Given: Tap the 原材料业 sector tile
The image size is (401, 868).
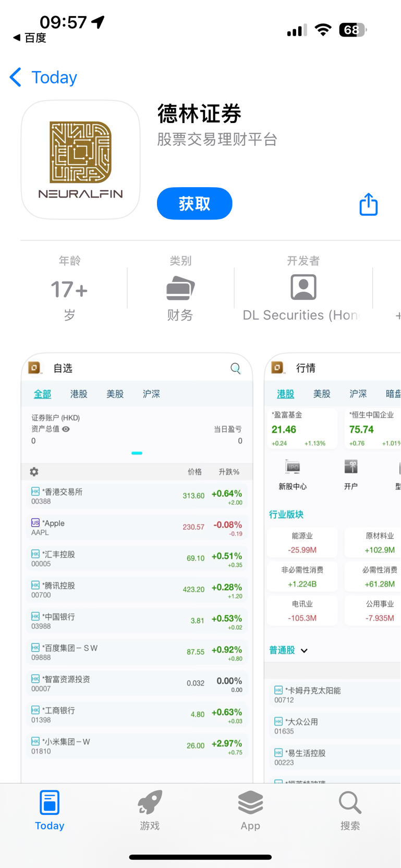Looking at the screenshot, I should click(373, 543).
